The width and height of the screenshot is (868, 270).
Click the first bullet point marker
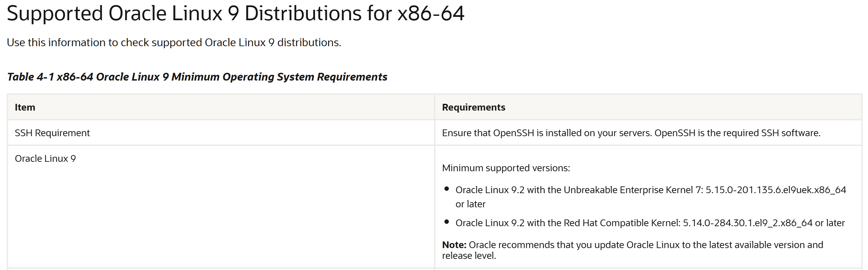(x=447, y=189)
